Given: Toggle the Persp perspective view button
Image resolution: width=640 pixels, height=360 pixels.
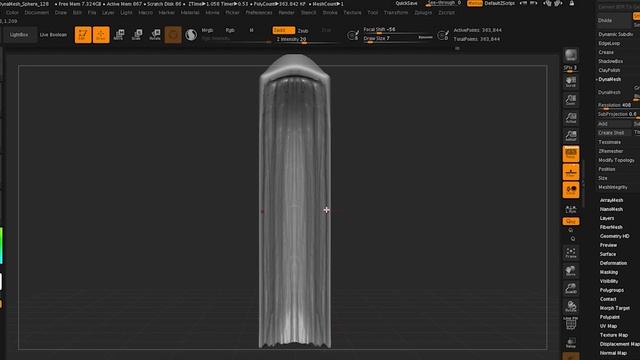Looking at the screenshot, I should point(571,154).
